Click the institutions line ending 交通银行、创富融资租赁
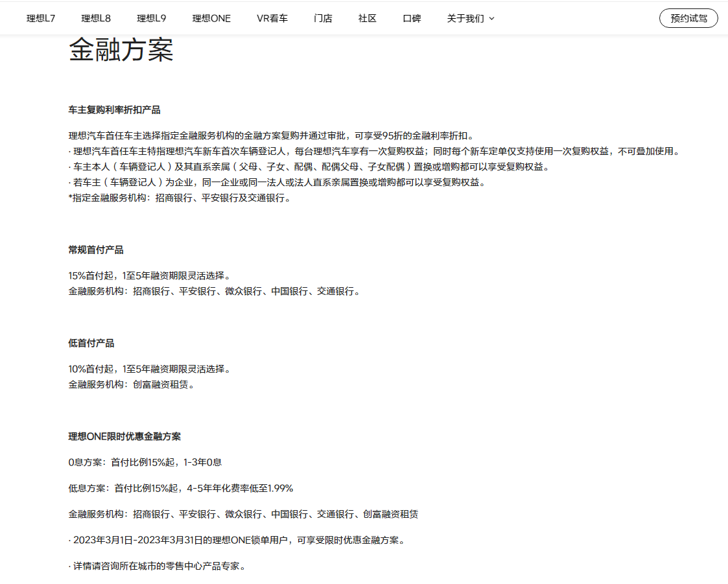728x584 pixels. coord(243,514)
